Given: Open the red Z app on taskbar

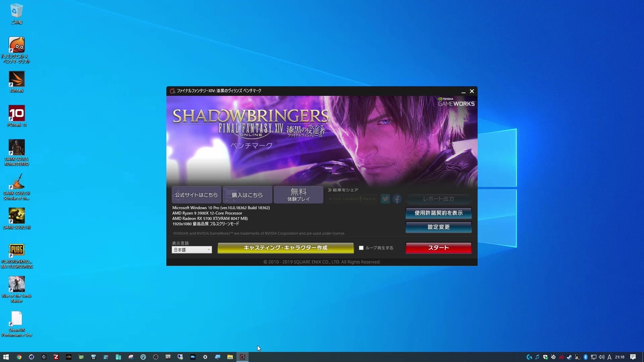Looking at the screenshot, I should click(x=56, y=357).
